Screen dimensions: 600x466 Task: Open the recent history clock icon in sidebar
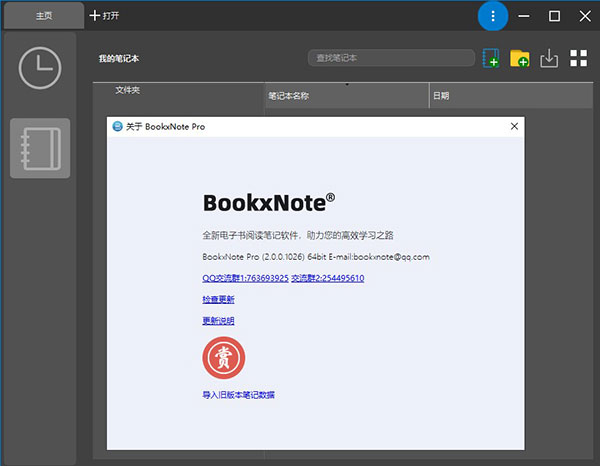coord(40,68)
